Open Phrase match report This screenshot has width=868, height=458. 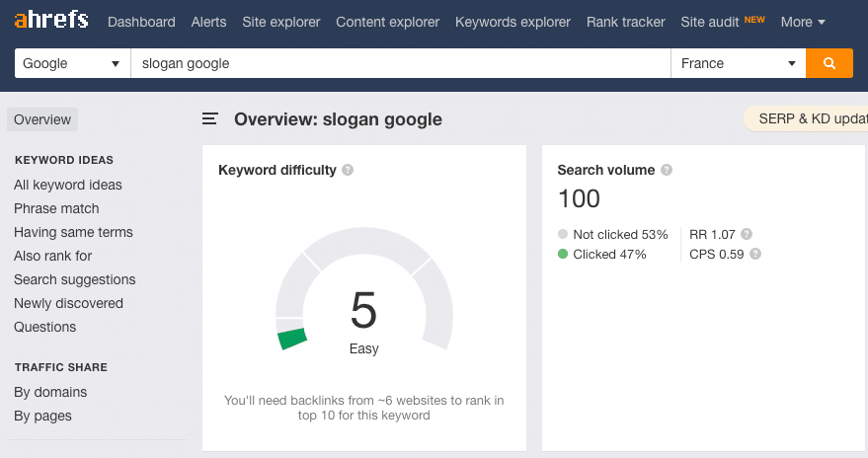56,208
